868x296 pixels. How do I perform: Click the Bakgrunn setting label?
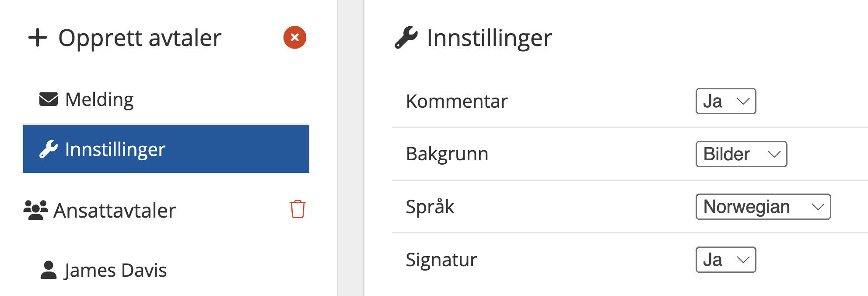pyautogui.click(x=447, y=154)
